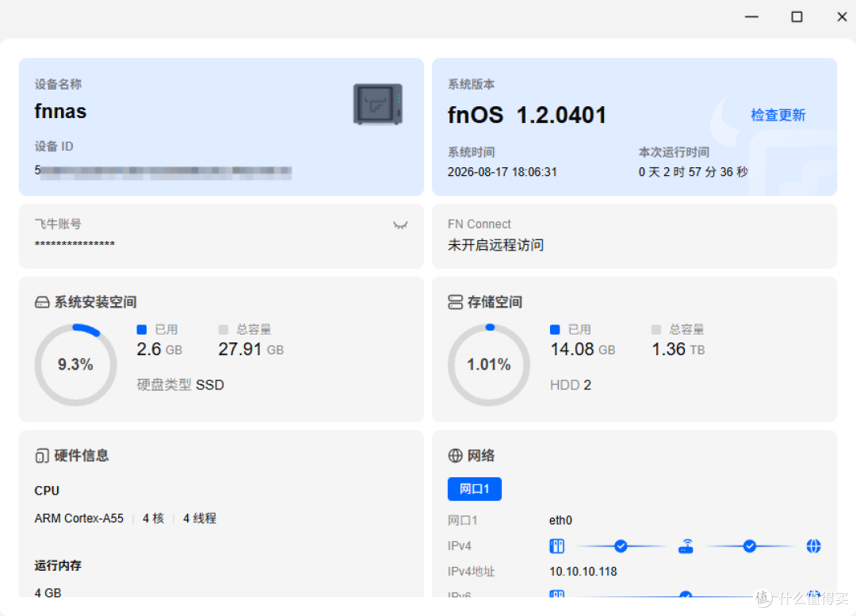Click the masked 飞牛账号 asterisks
The height and width of the screenshot is (616, 856).
75,245
